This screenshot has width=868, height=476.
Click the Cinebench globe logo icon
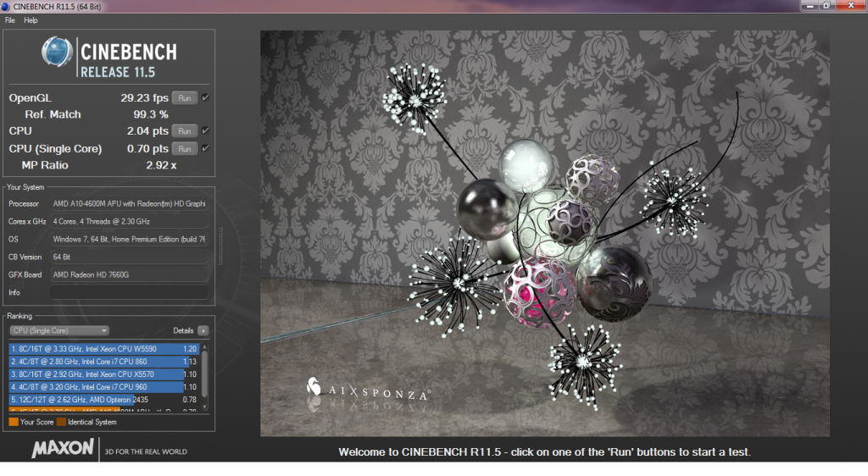click(x=57, y=52)
